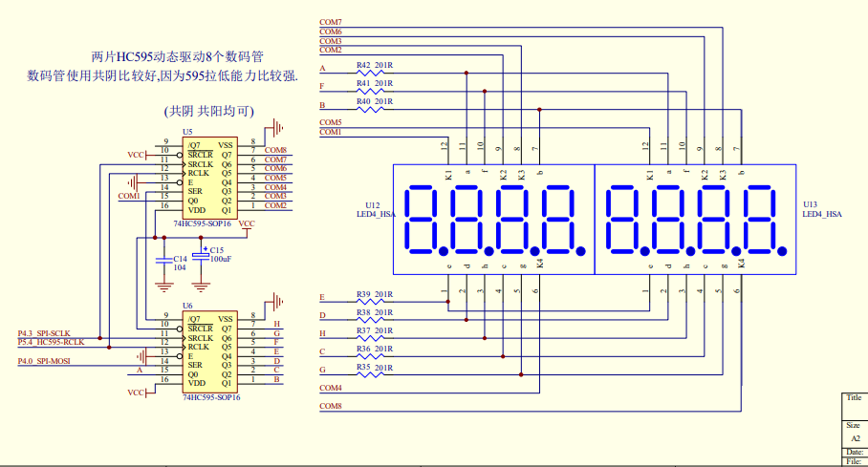Select the Size A2 cell in title block

point(855,432)
